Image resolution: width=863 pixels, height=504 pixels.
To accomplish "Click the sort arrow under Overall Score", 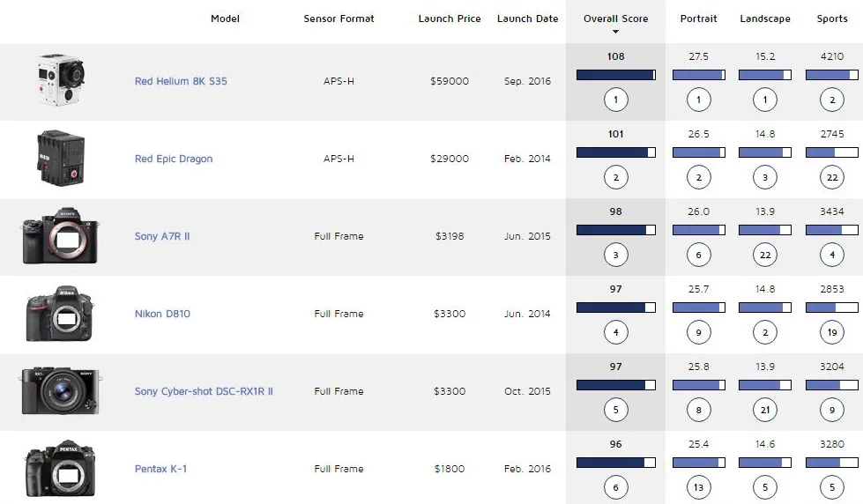I will coord(615,32).
